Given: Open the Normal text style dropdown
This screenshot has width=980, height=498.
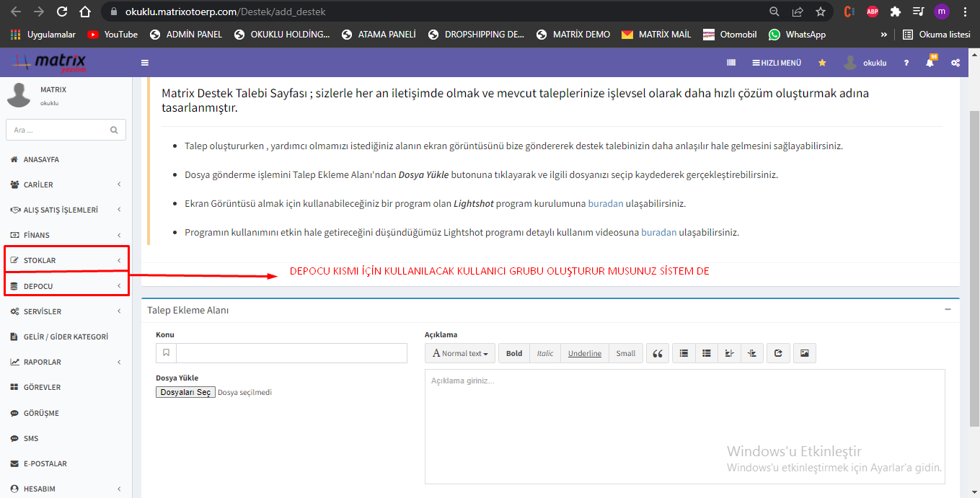Looking at the screenshot, I should point(460,353).
